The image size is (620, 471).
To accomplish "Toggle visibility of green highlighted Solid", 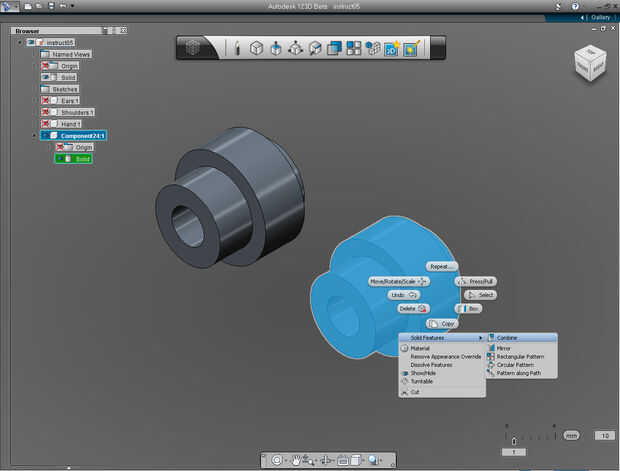I will (60, 159).
